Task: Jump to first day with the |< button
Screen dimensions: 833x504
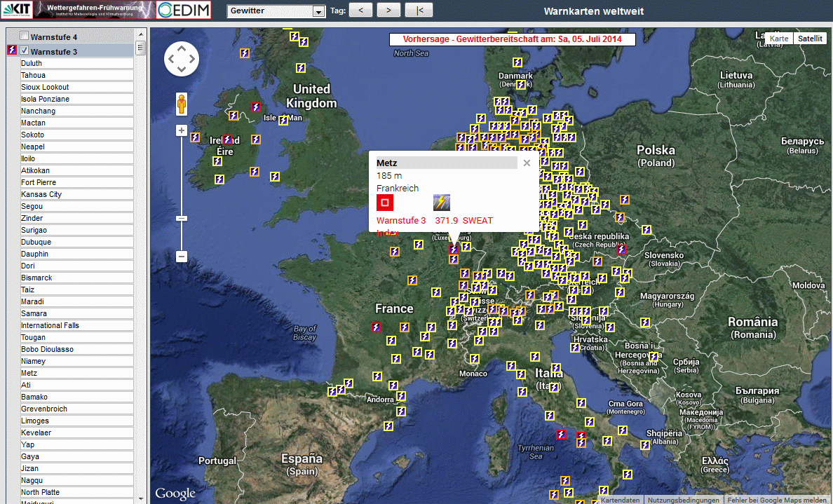Action: [x=419, y=10]
